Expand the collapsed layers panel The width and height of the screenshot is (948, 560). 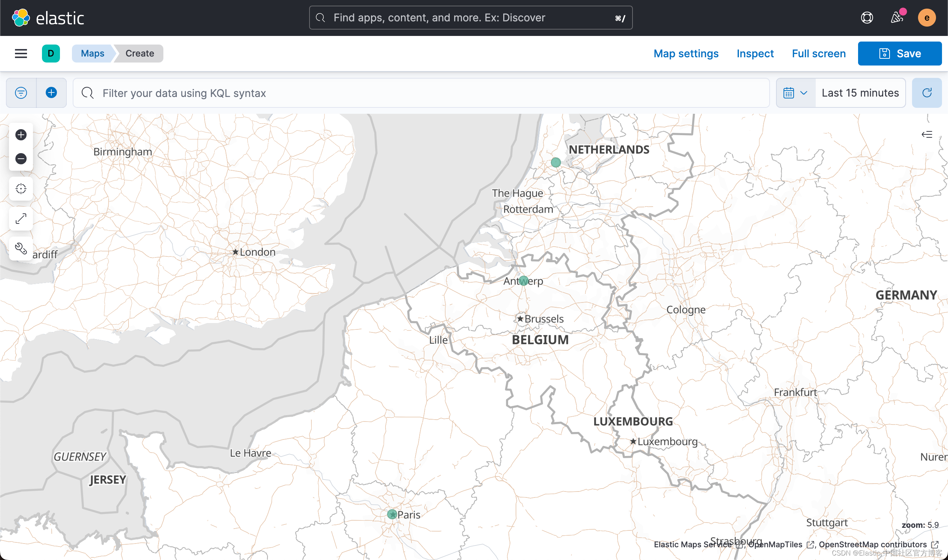[927, 135]
